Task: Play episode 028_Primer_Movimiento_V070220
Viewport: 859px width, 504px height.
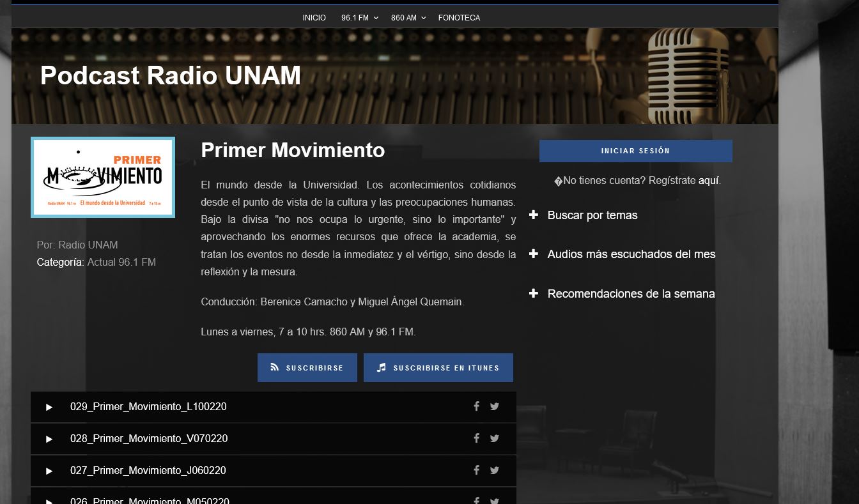Action: click(49, 439)
